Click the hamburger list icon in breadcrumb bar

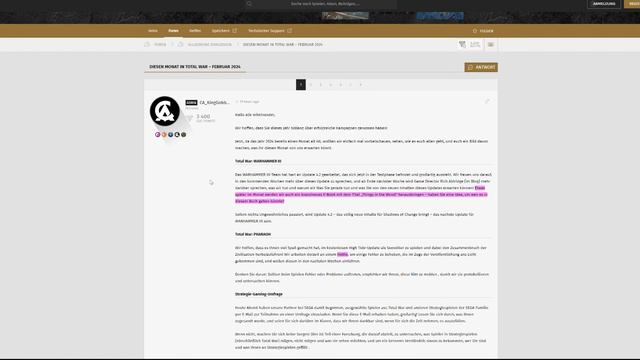coord(491,44)
